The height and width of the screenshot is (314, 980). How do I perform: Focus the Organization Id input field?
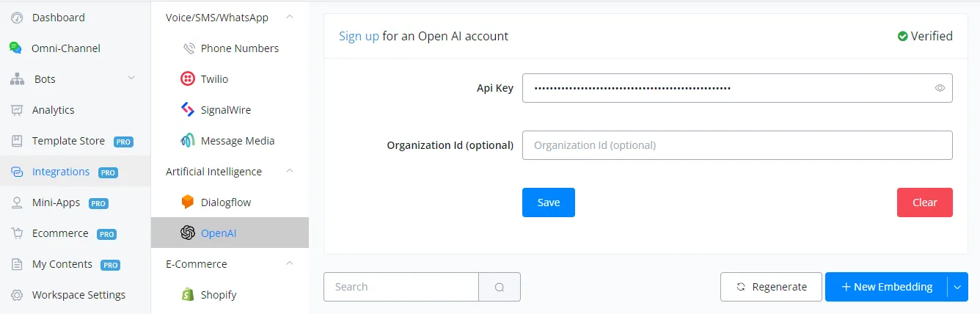click(x=737, y=145)
